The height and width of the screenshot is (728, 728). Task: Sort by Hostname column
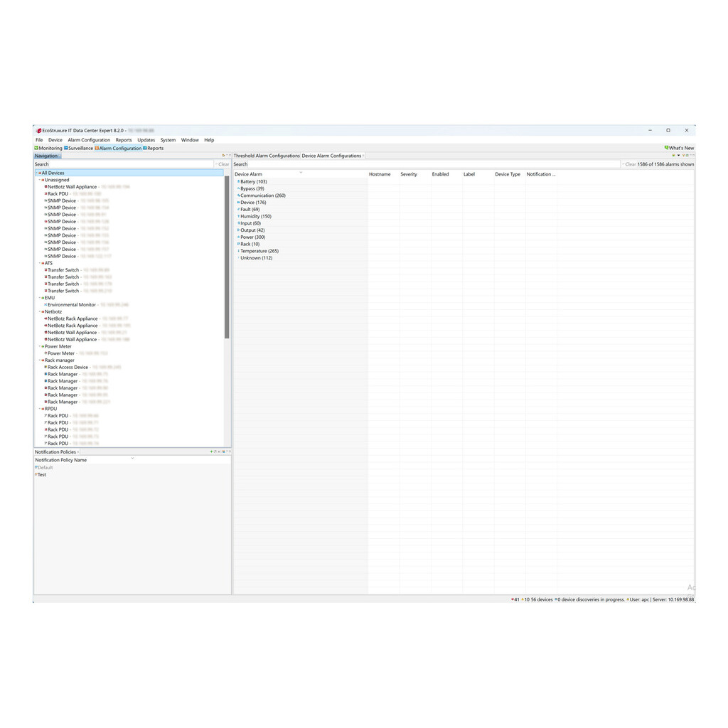click(383, 174)
